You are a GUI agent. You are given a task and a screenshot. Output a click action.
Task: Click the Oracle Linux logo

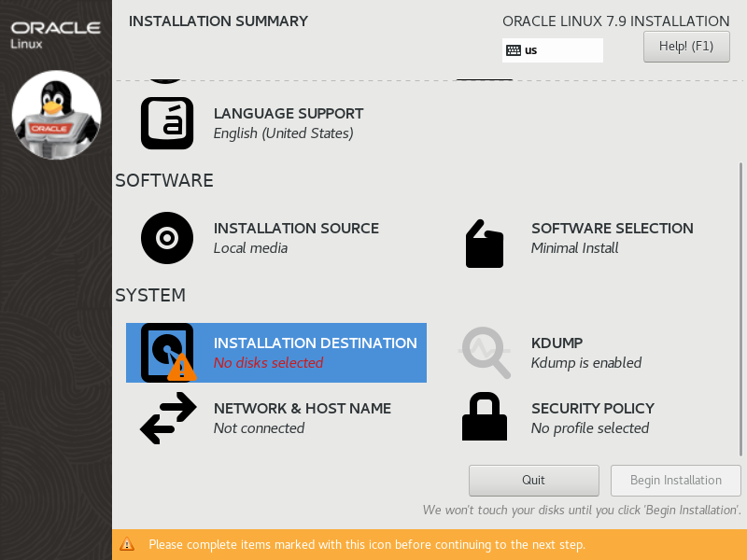point(55,35)
